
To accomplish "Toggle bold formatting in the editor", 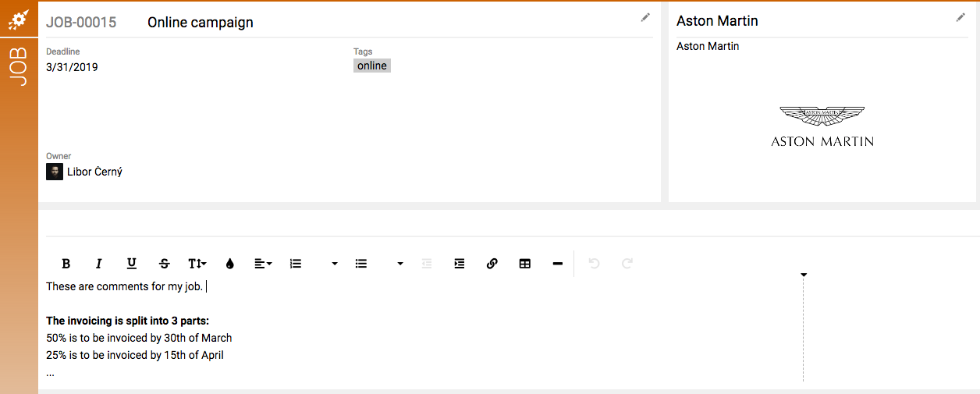I will click(x=66, y=264).
